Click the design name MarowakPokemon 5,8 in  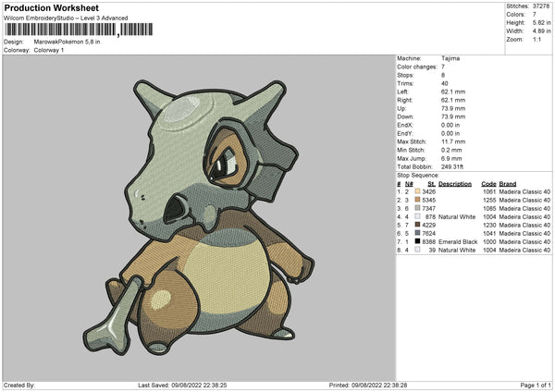tap(67, 42)
